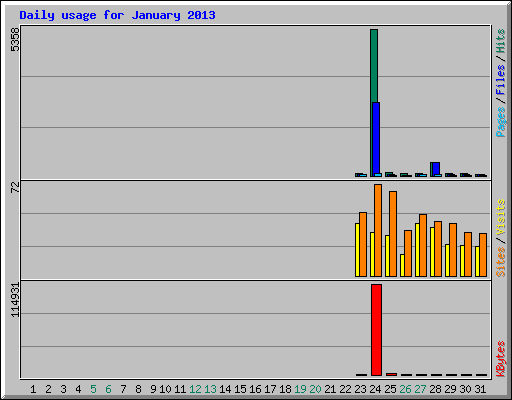
Task: Click the red KBytes legend label
Action: (x=501, y=359)
